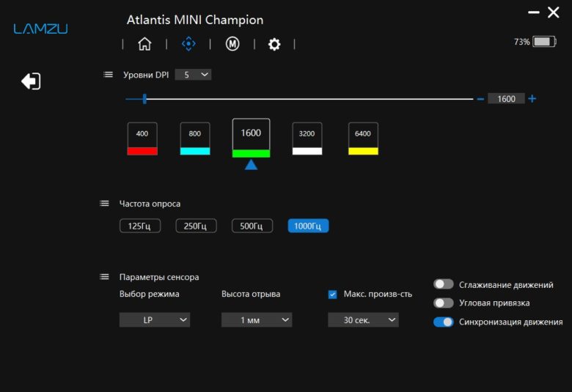The image size is (572, 392).
Task: Click the 73% battery text
Action: pos(521,42)
